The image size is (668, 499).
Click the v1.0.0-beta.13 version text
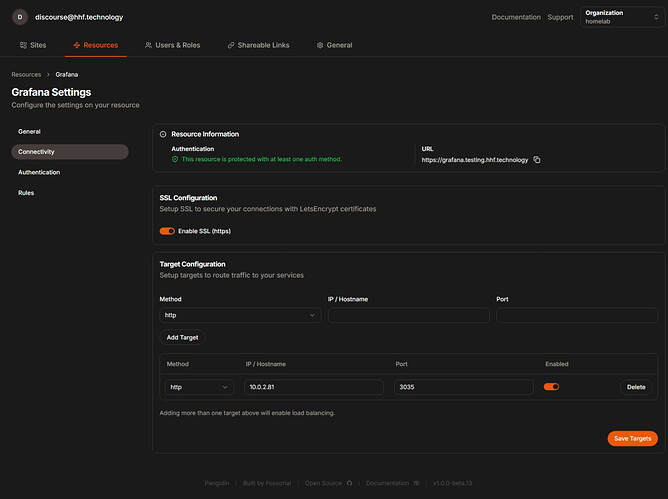[x=452, y=483]
